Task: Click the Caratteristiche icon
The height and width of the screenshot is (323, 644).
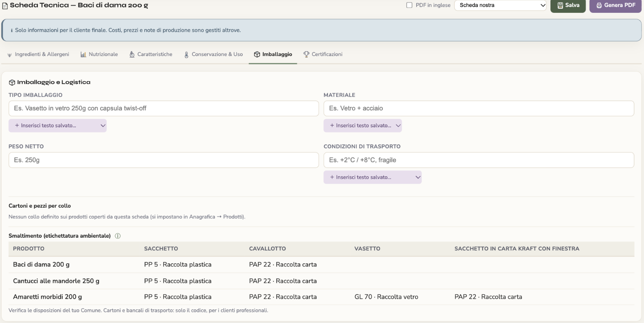Action: point(132,54)
